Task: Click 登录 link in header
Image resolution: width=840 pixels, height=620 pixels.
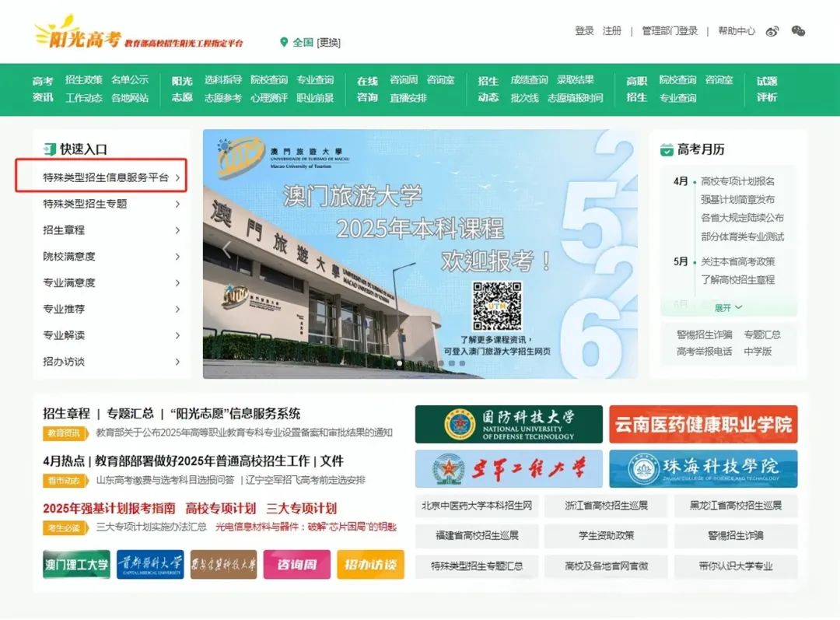Action: pyautogui.click(x=584, y=31)
